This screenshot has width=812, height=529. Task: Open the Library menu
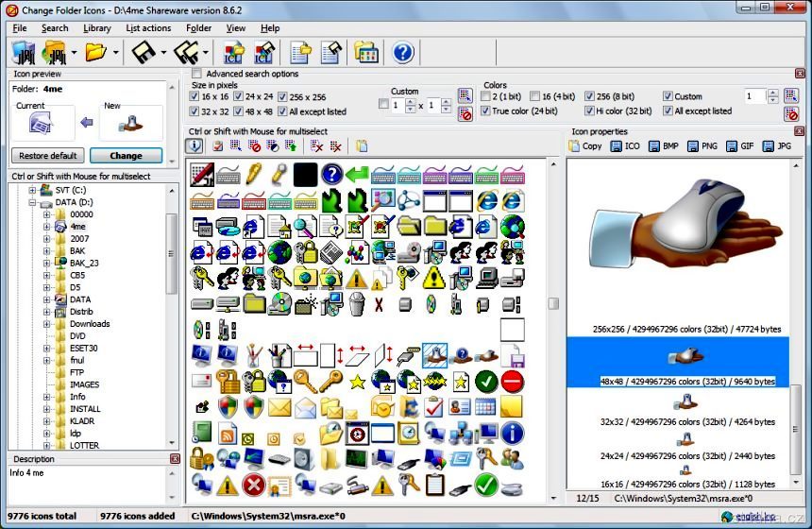click(x=97, y=28)
